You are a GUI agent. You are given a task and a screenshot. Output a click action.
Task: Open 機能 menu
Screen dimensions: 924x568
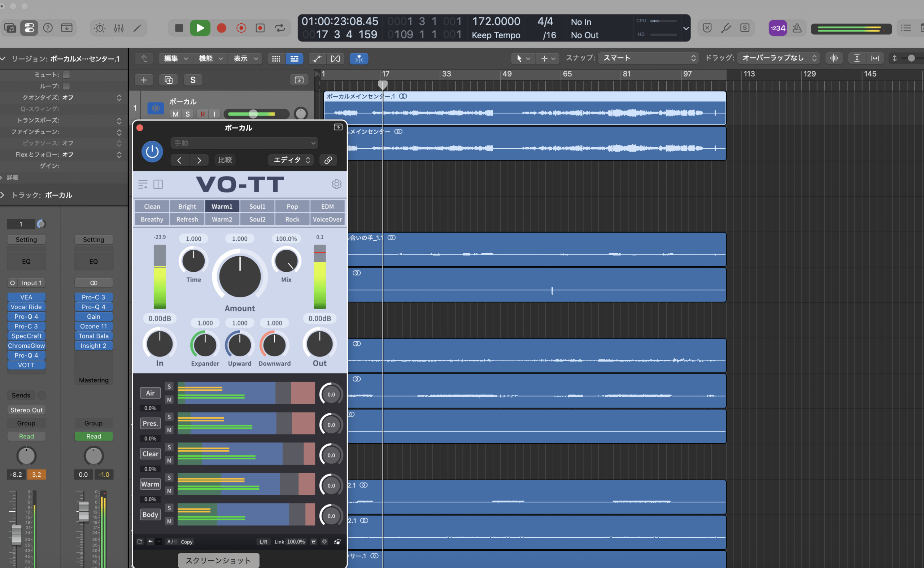[210, 58]
